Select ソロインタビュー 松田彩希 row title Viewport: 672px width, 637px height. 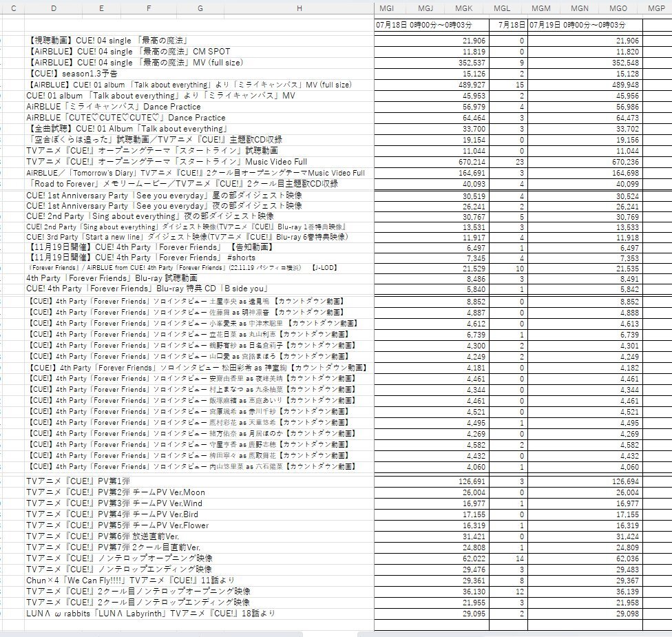[197, 368]
